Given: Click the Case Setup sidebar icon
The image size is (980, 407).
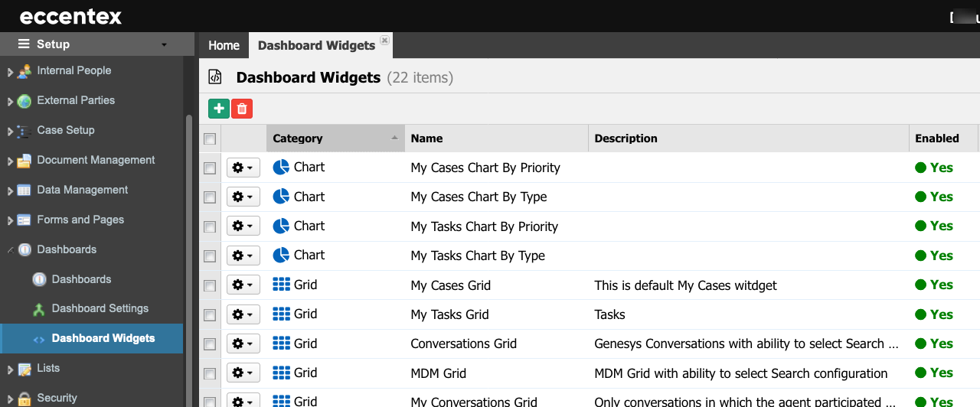Looking at the screenshot, I should (24, 131).
